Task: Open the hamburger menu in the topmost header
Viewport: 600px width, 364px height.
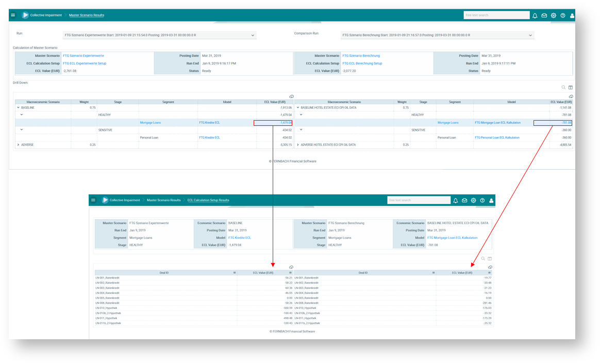Action: click(13, 15)
